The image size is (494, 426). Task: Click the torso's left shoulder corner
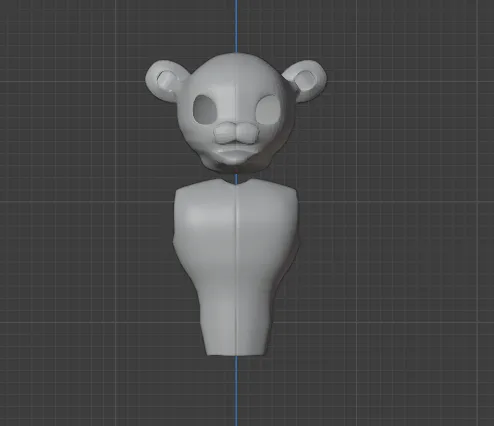178,191
